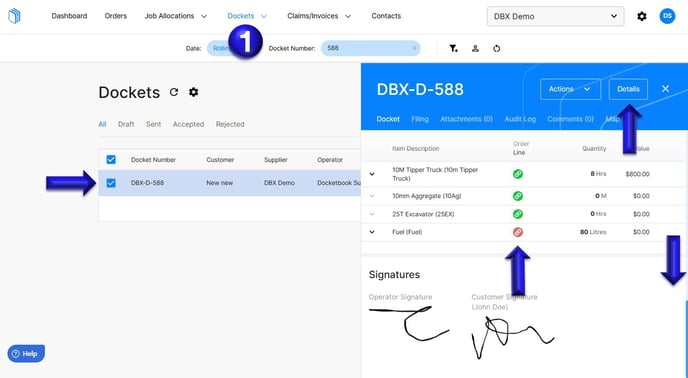The width and height of the screenshot is (688, 378).
Task: Open the Actions dropdown button
Action: [570, 89]
